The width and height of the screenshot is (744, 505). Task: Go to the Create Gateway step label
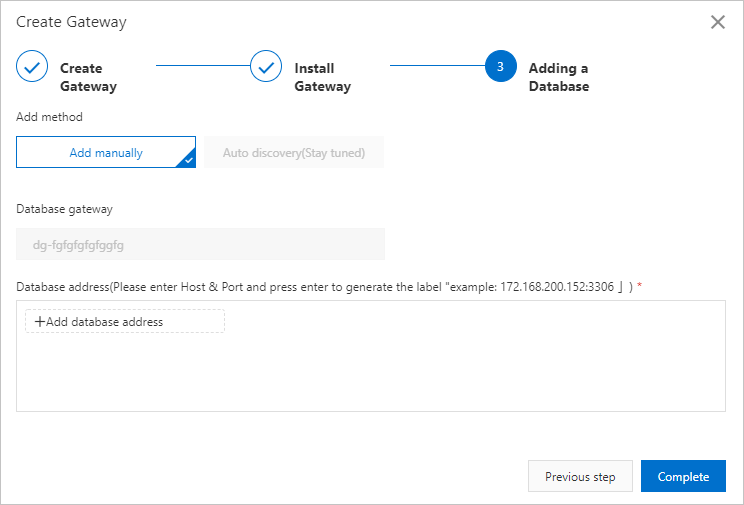pos(88,77)
